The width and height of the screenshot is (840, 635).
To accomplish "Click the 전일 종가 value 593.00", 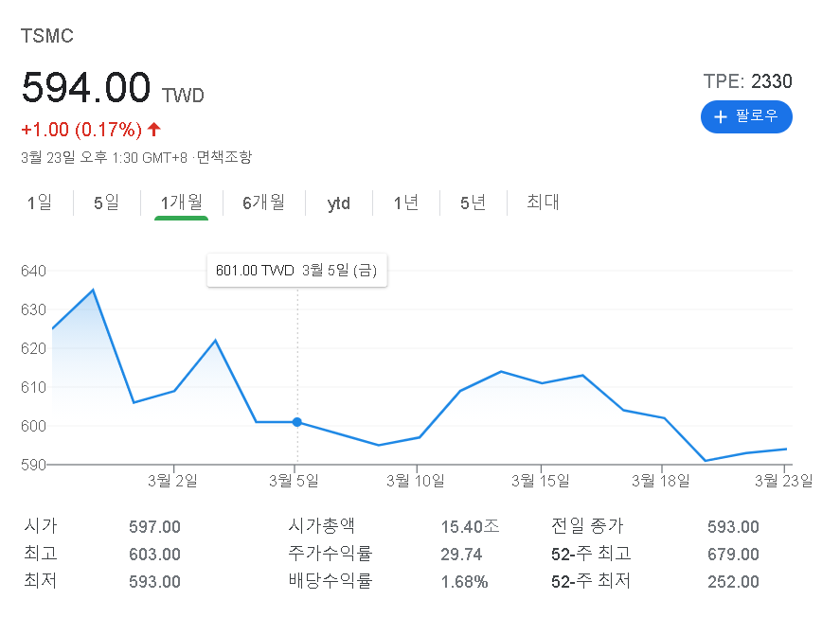I will [x=733, y=527].
